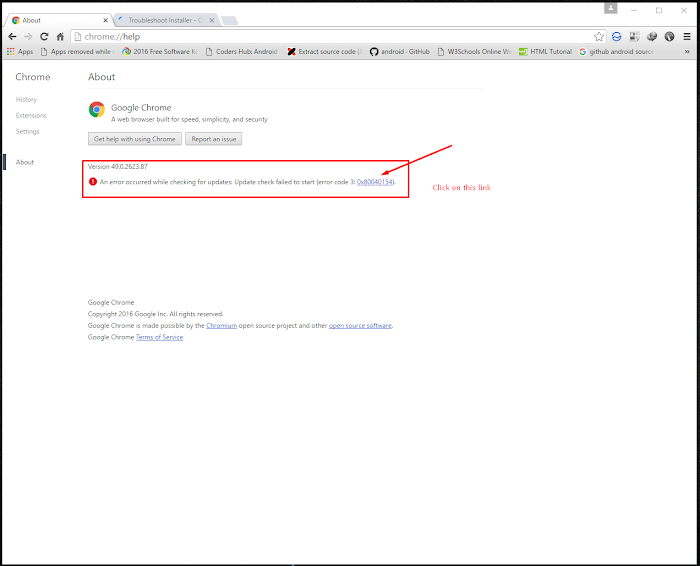The image size is (700, 566).
Task: Open android - GitHub bookmark
Action: (x=400, y=52)
